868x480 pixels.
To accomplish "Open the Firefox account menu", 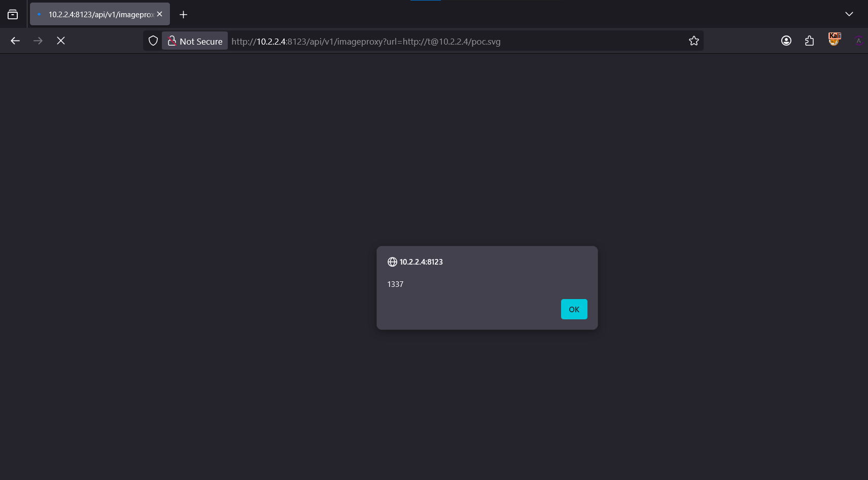I will click(x=786, y=41).
